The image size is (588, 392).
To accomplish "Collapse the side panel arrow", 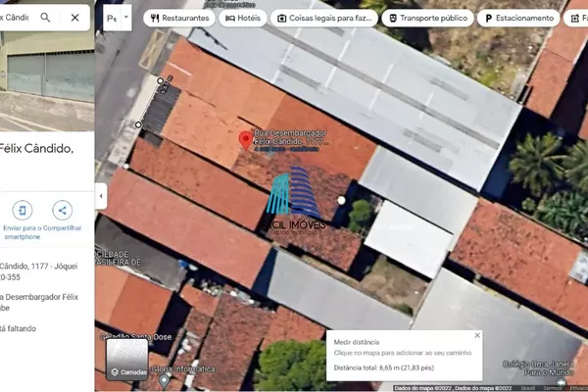I will 101,196.
